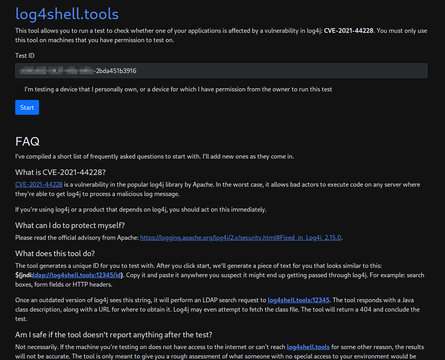445x360 pixels.
Task: Click the 'What is CVE-2021-44228?' heading
Action: pos(60,172)
